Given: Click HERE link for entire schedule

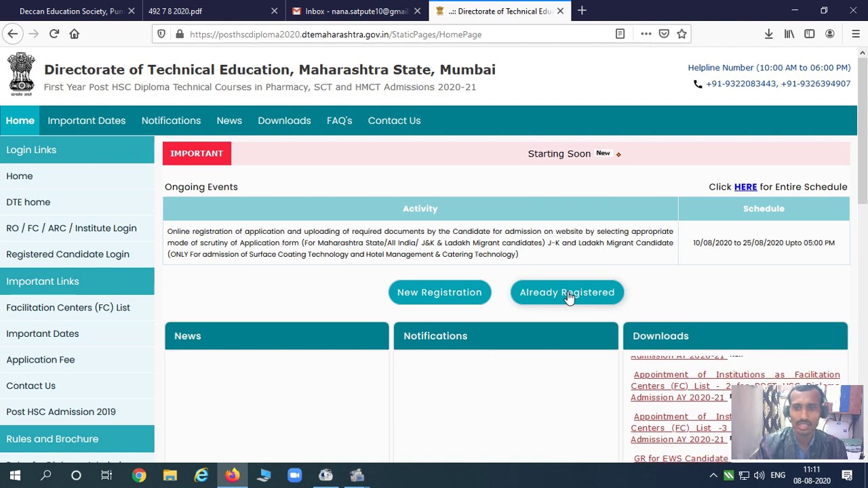Looking at the screenshot, I should 745,187.
